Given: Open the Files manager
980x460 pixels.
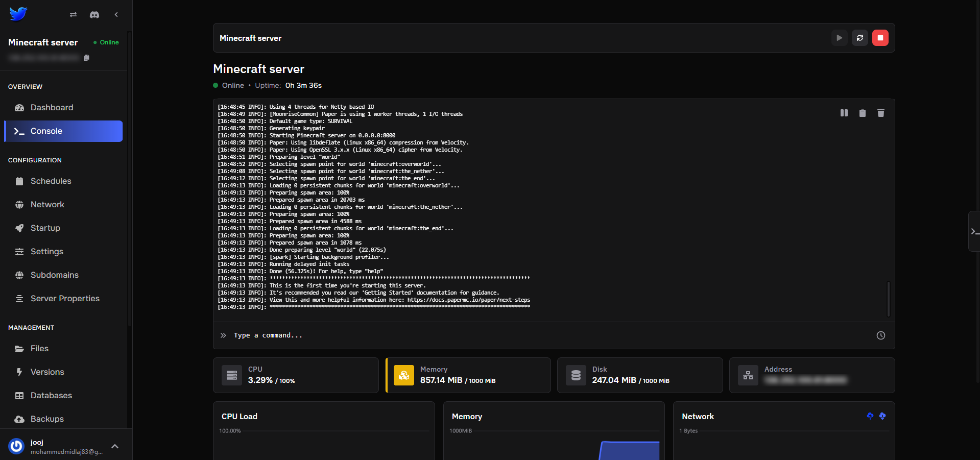Looking at the screenshot, I should tap(63, 349).
